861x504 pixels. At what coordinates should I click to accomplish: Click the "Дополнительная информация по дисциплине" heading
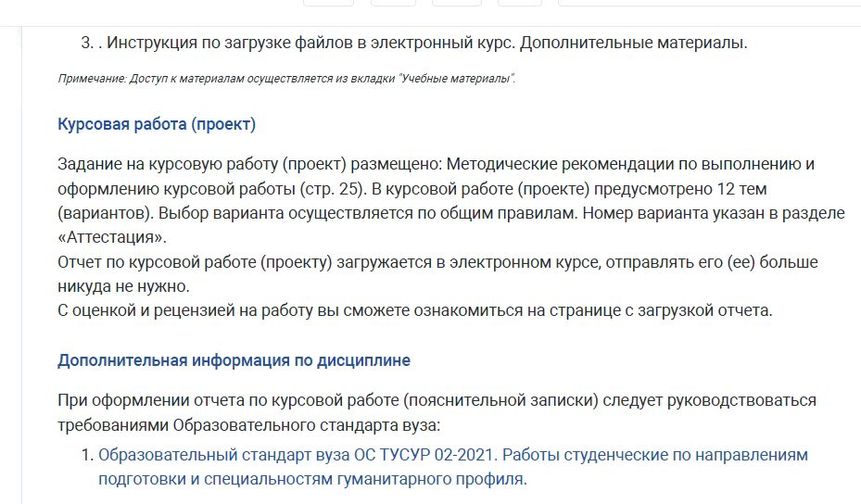(x=234, y=359)
